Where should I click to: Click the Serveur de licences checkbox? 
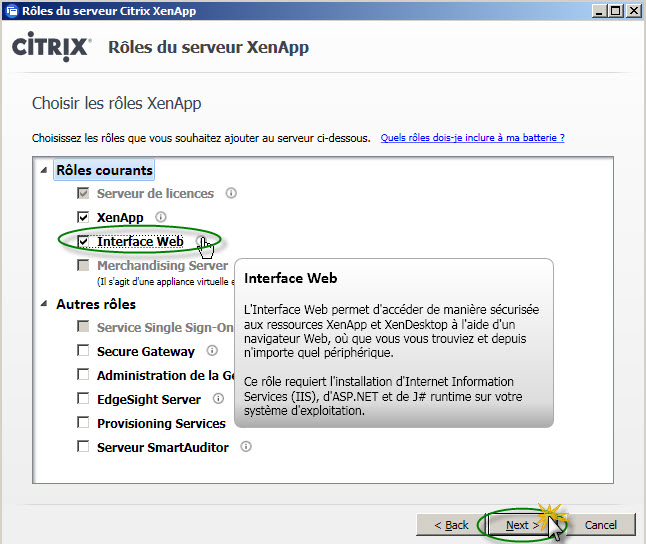click(83, 193)
